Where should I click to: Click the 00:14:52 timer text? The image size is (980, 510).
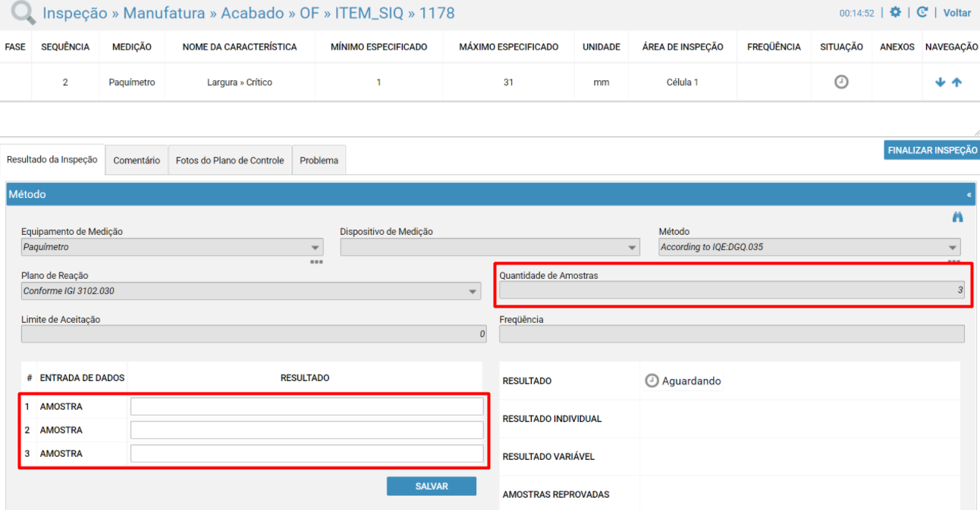pos(856,14)
